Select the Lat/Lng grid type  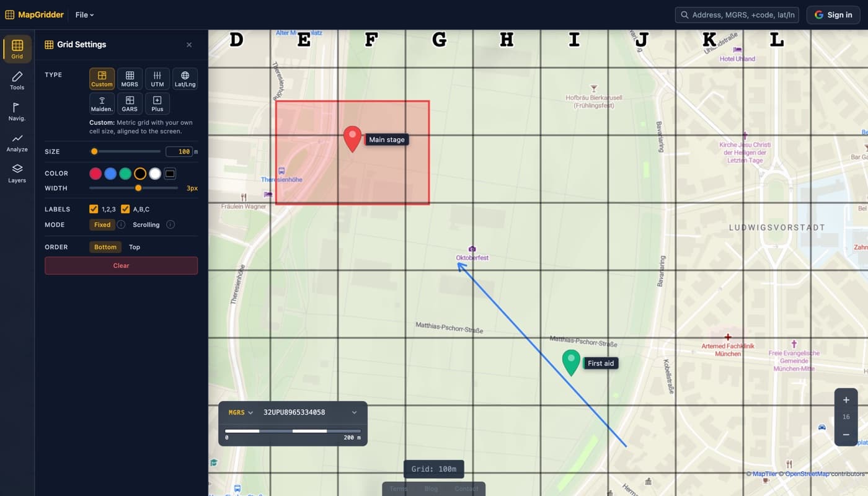tap(185, 79)
